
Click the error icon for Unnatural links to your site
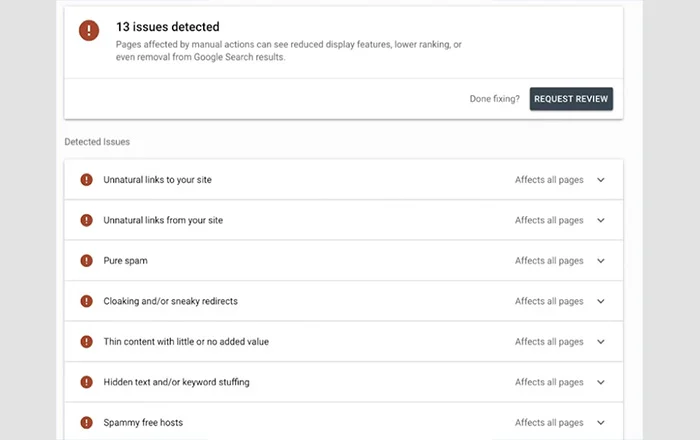[x=86, y=180]
